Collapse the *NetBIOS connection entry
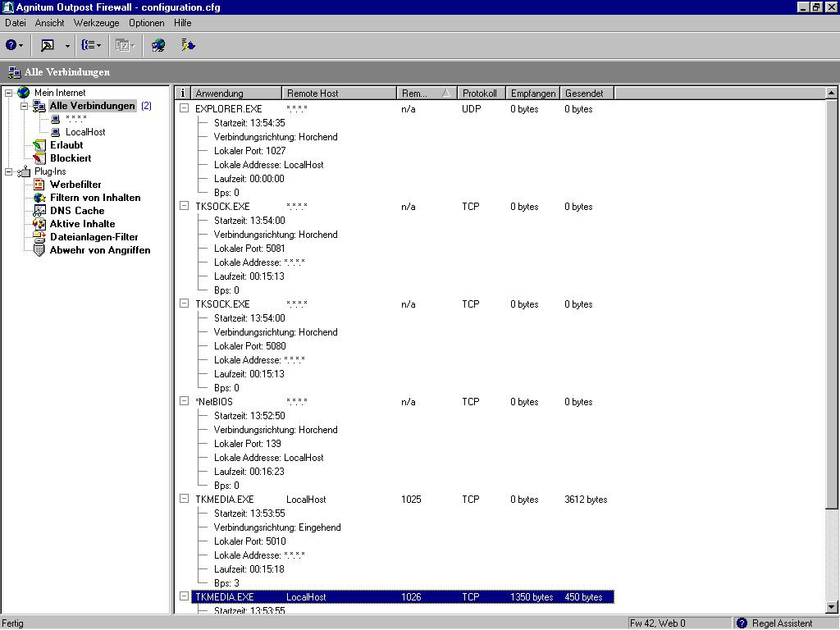 (x=184, y=401)
